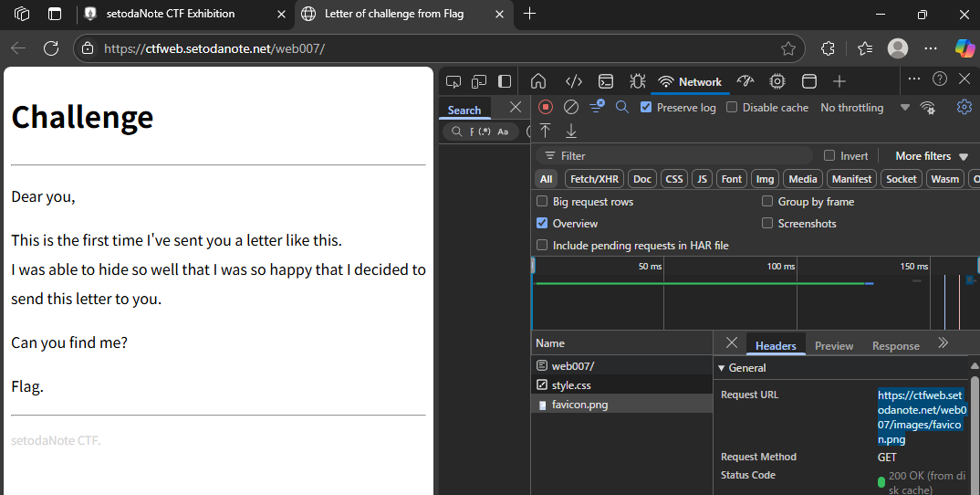Toggle the request filter bar icon
Viewport: 980px width, 495px height.
[x=597, y=106]
